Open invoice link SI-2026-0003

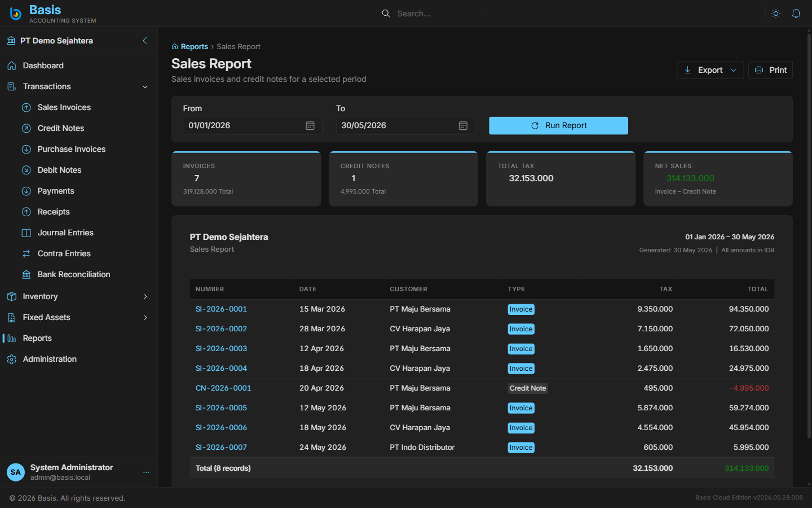(221, 349)
